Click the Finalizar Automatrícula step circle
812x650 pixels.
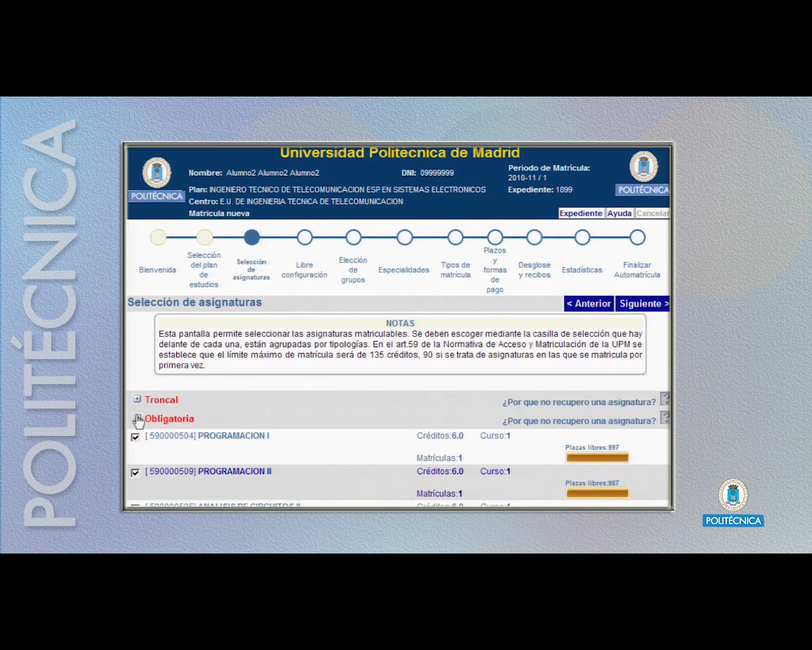(x=638, y=237)
